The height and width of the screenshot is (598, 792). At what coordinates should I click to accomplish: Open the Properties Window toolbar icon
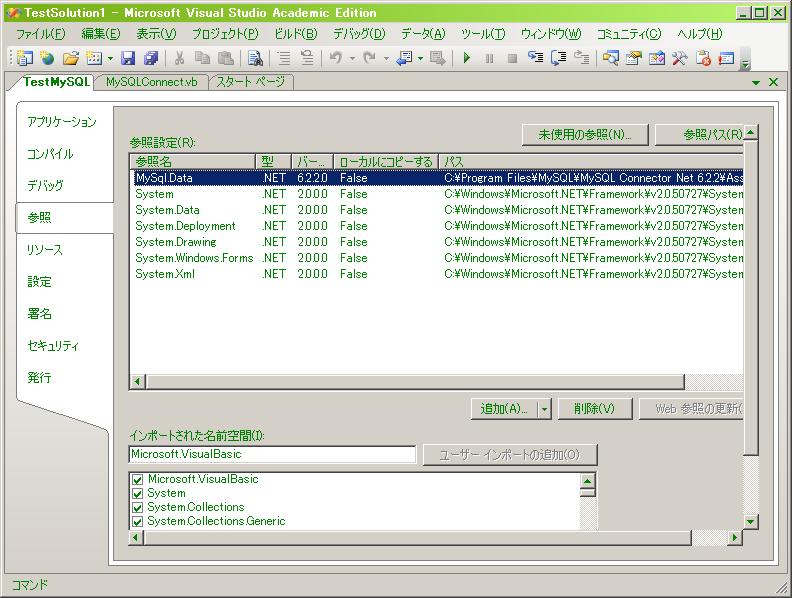633,58
